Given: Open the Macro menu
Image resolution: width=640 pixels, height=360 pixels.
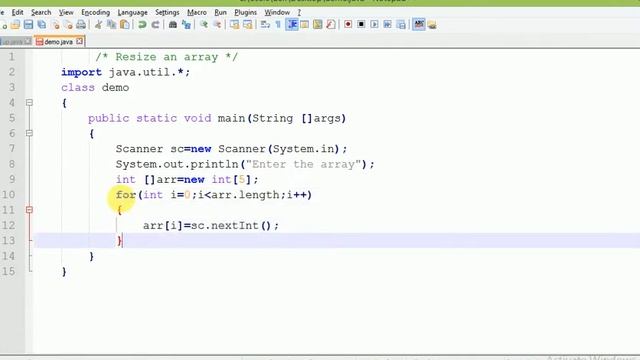Looking at the screenshot, I should point(197,12).
